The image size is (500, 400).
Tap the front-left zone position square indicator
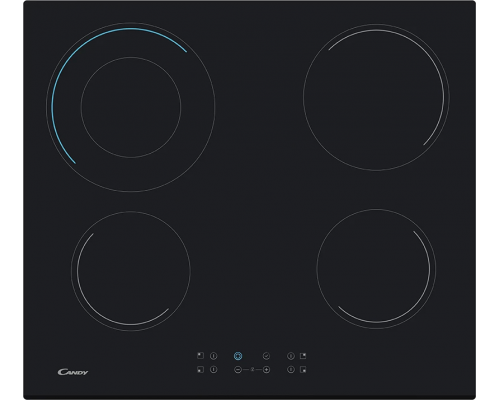pyautogui.click(x=200, y=369)
